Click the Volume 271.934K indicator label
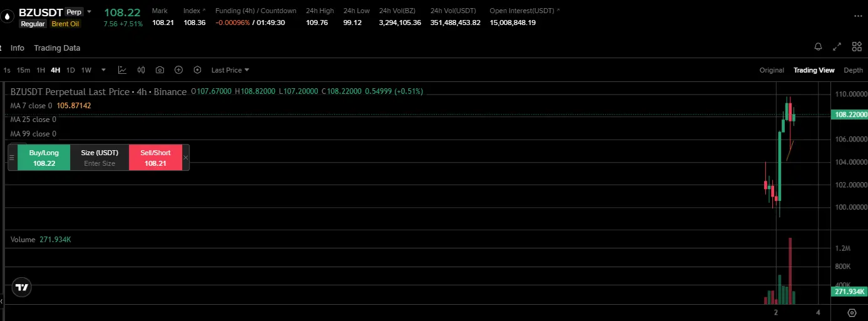The height and width of the screenshot is (321, 868). 41,240
